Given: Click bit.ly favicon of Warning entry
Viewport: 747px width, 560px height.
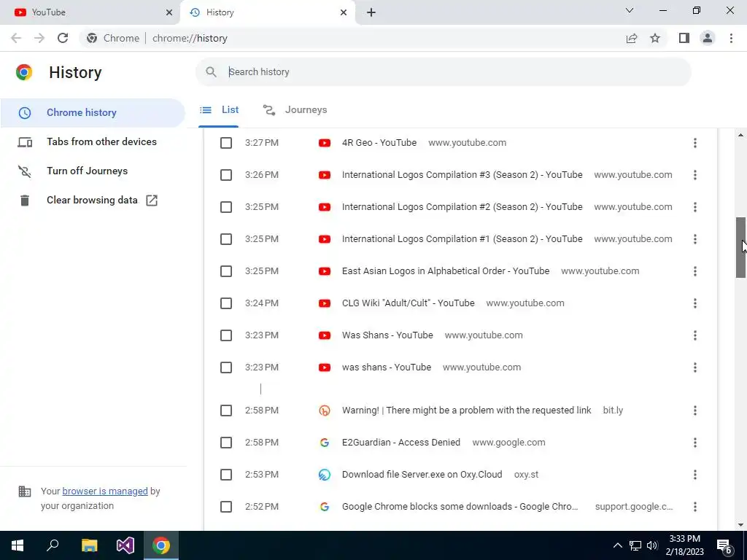Looking at the screenshot, I should click(x=325, y=411).
